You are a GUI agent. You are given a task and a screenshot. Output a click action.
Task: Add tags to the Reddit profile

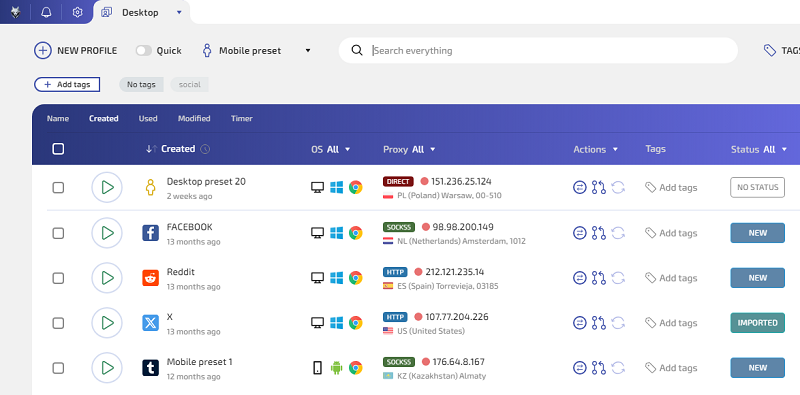click(671, 278)
